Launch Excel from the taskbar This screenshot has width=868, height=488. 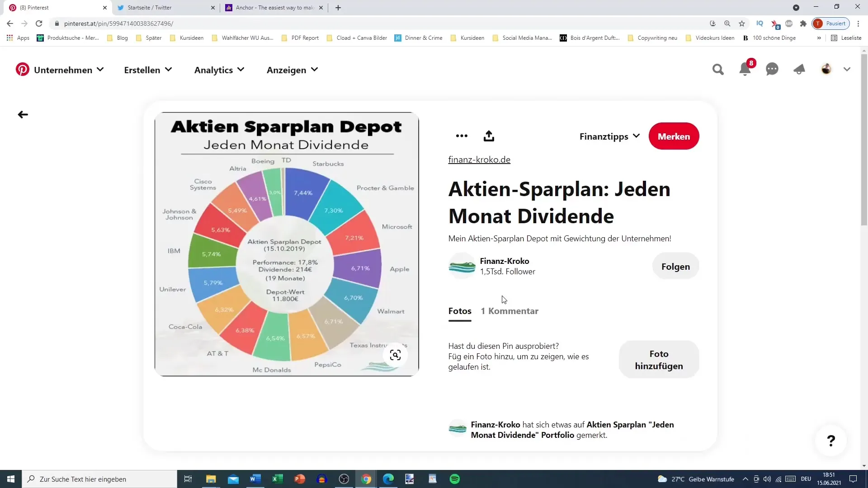[x=277, y=479]
